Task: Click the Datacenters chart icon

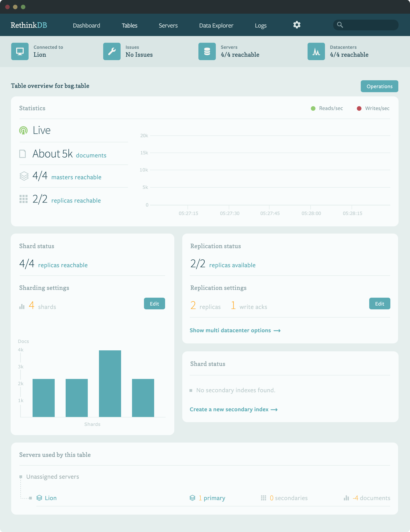Action: pos(316,51)
